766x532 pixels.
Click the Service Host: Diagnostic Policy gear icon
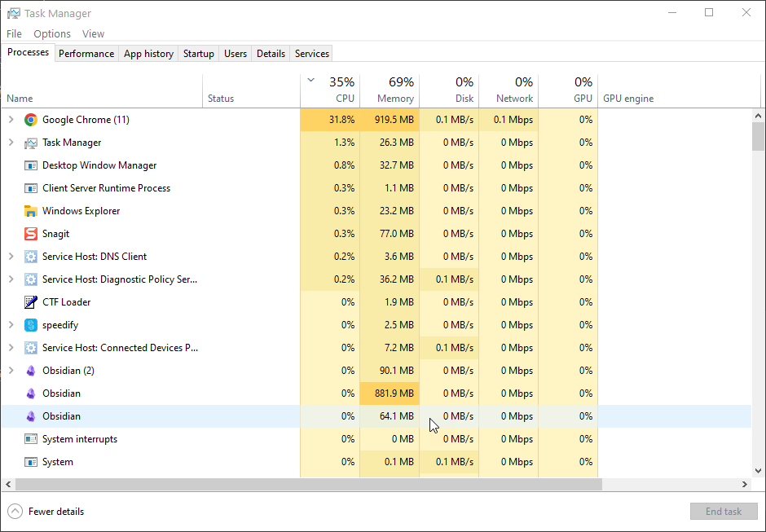click(x=31, y=279)
